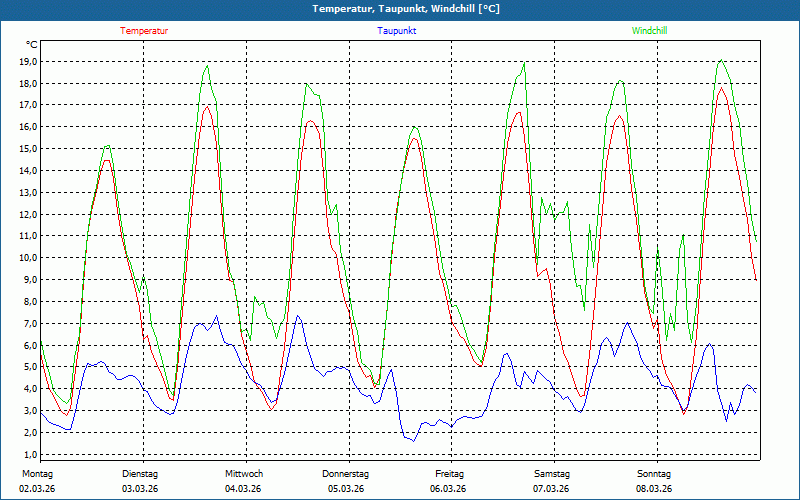Click the blue Taupunkt legend label
The width and height of the screenshot is (800, 500).
coord(396,31)
